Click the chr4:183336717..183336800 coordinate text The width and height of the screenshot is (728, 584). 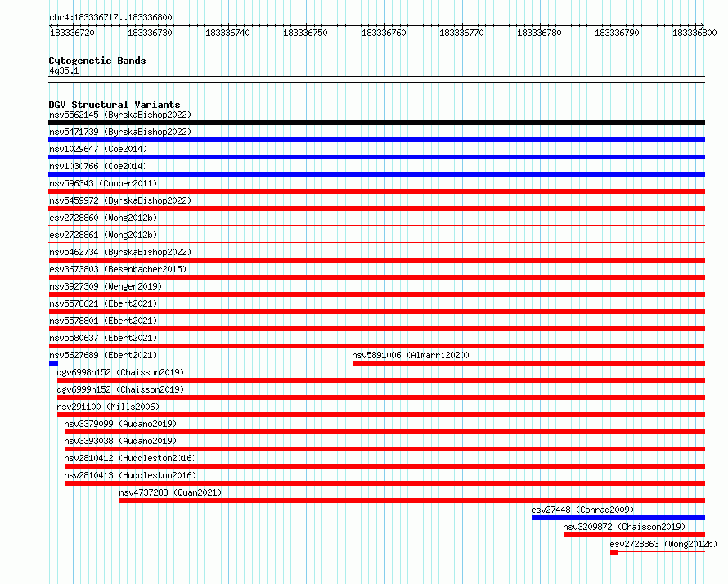[110, 17]
